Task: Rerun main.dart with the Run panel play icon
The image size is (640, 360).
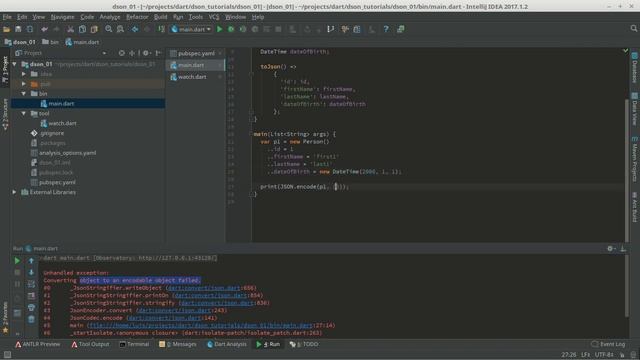Action: click(17, 260)
